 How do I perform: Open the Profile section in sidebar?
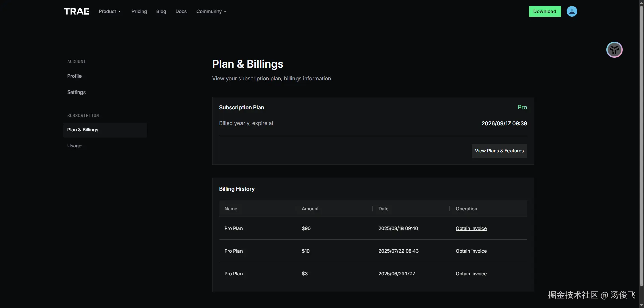pyautogui.click(x=74, y=76)
